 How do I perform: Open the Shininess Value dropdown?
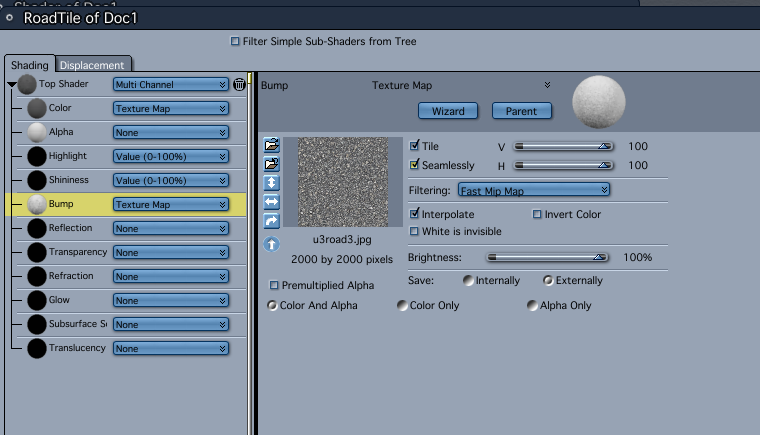pos(171,180)
